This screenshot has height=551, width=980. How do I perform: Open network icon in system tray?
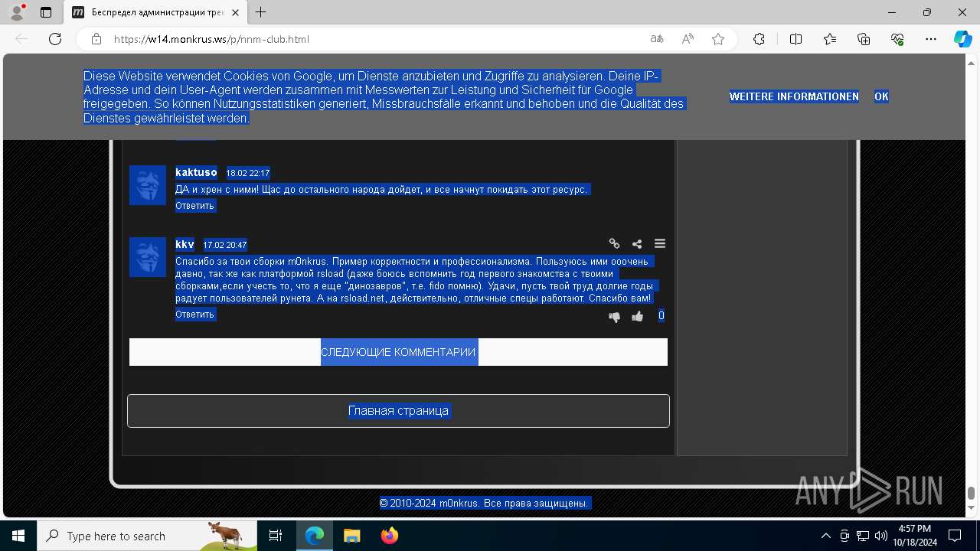point(863,536)
